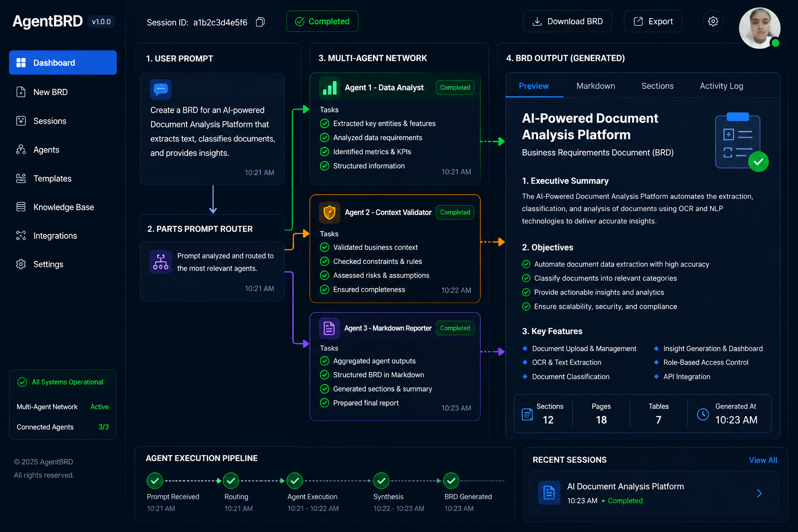This screenshot has width=798, height=532.
Task: Click the recent session document icon
Action: click(549, 493)
